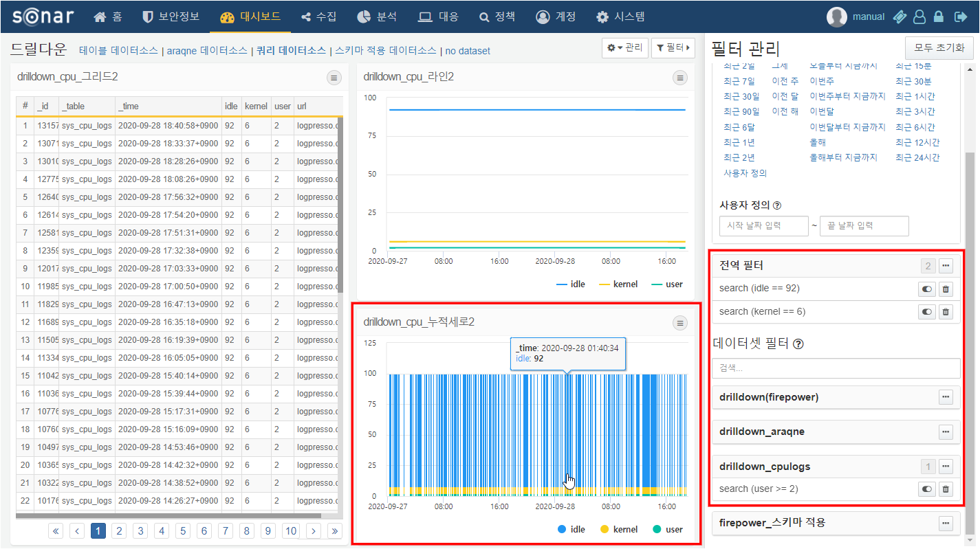Screen dimensions: 980x549
Task: Click the manual user avatar
Action: tap(836, 16)
